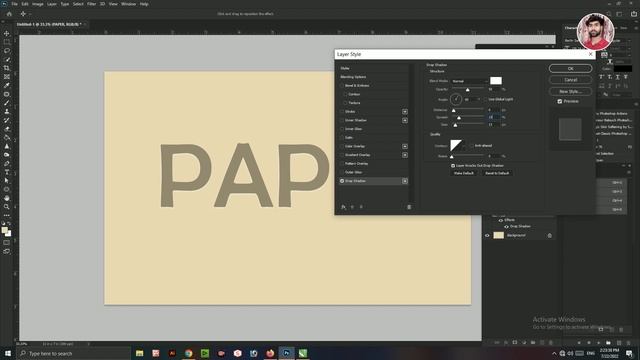Enable the Bevel & Emboss effect checkbox

point(342,86)
